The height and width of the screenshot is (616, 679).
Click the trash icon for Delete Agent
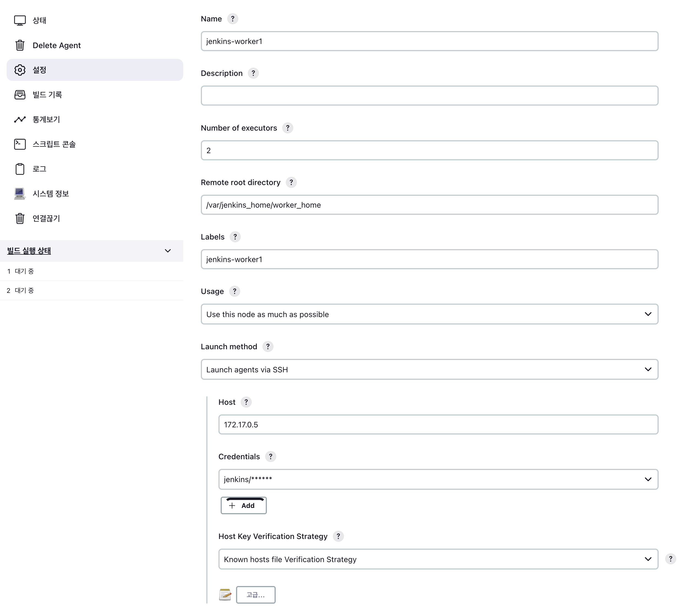[x=20, y=45]
